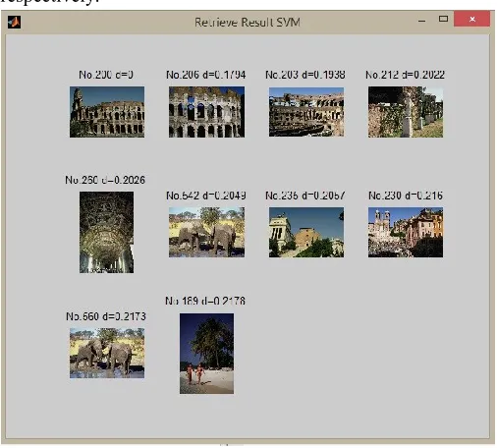Viewport: 497px width, 448px height.
Task: Click the 'No.235 d=0.2057' label
Action: [x=305, y=196]
